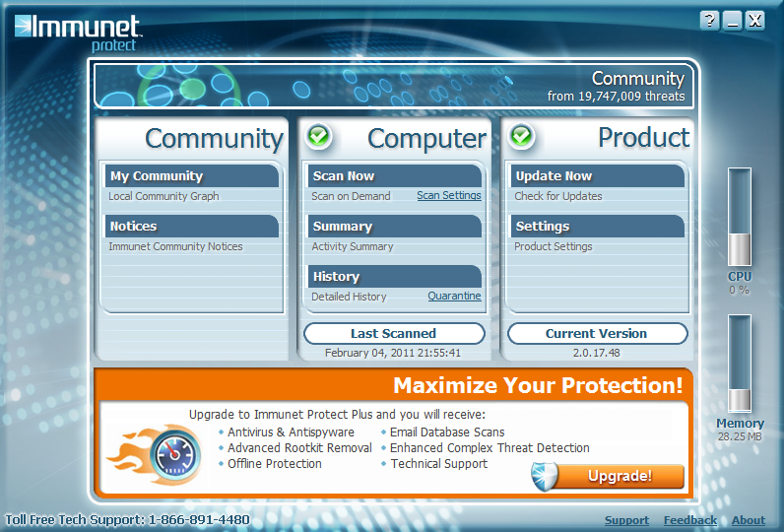Click 'Antivirus & Antispyware' bullet
This screenshot has width=784, height=532.
tap(291, 432)
